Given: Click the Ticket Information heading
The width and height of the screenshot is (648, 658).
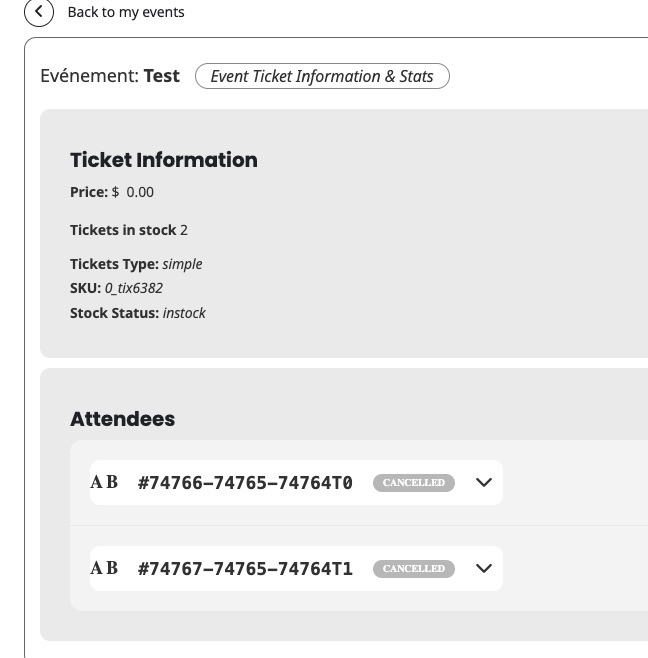Looking at the screenshot, I should (x=164, y=160).
